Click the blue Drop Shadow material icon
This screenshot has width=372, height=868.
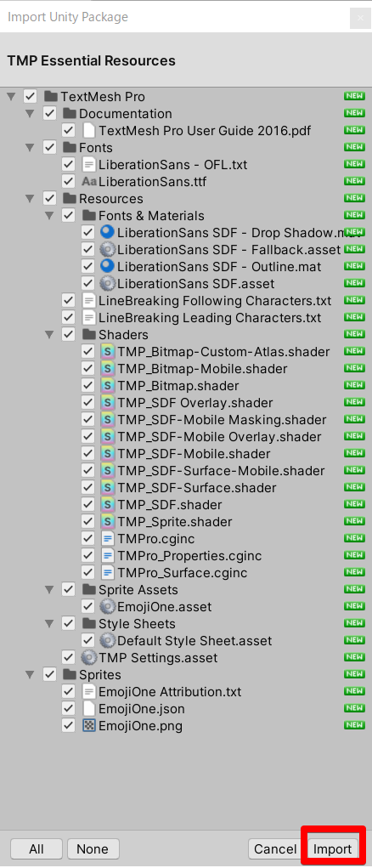[x=107, y=232]
